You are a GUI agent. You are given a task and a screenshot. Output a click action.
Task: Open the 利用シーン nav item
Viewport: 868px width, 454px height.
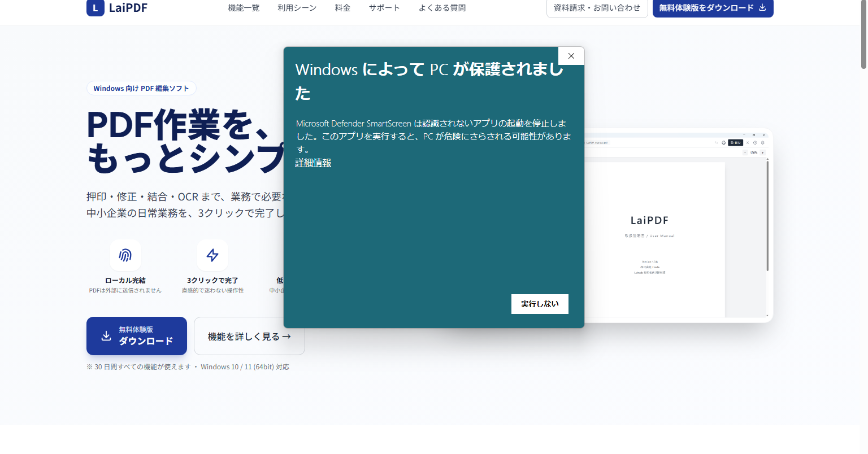pos(297,8)
